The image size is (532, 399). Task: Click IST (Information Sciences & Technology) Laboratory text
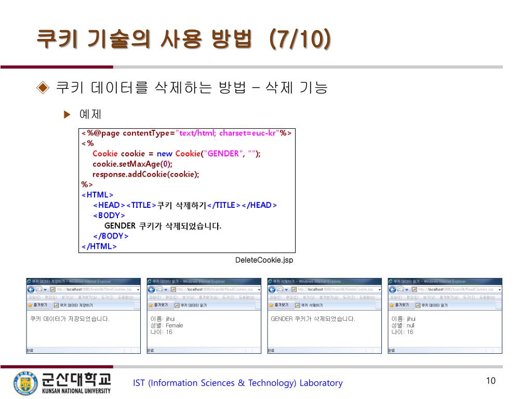click(238, 383)
